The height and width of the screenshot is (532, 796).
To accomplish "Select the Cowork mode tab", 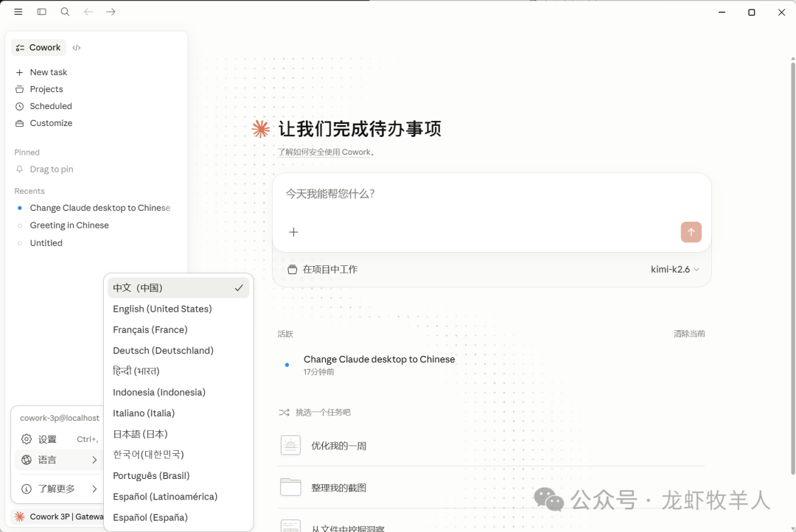I will [38, 47].
